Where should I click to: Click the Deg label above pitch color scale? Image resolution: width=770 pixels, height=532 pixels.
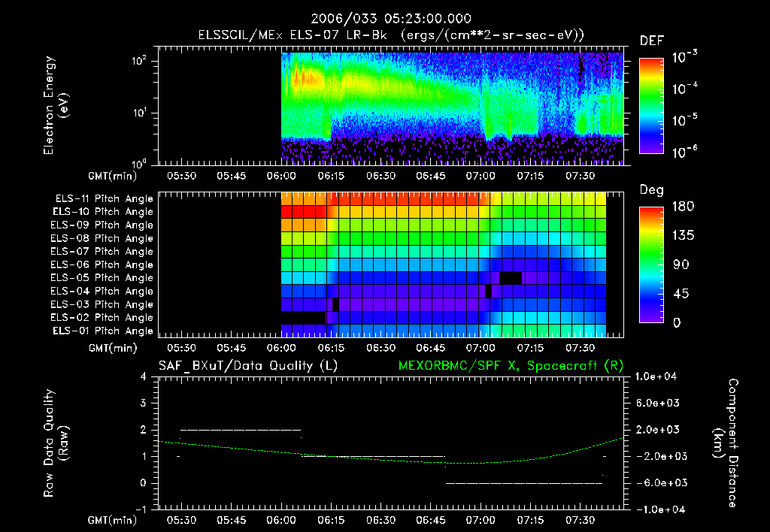click(651, 190)
